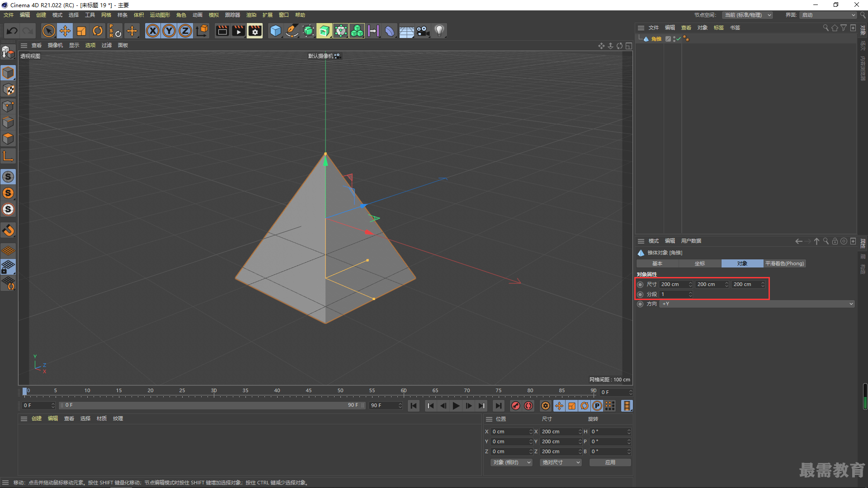Click the Coordinate System toggle icon
Screen dimensions: 868x488
[203, 31]
